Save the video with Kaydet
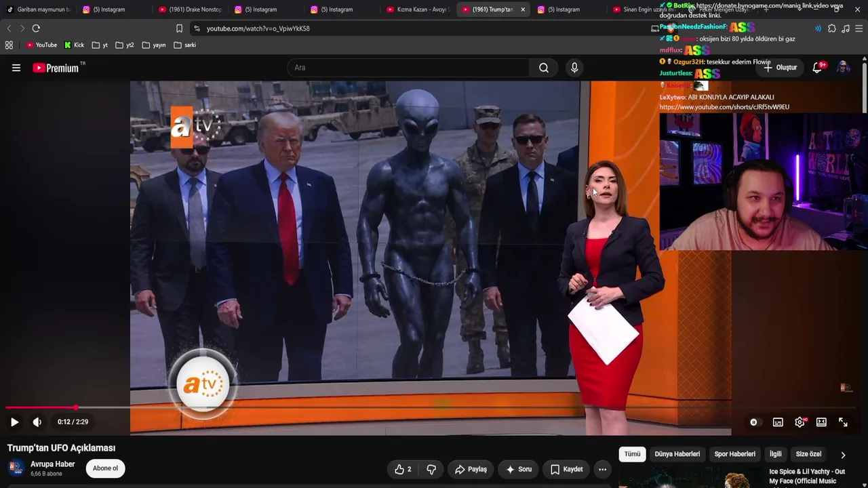Screen dimensions: 868x488 pos(566,469)
